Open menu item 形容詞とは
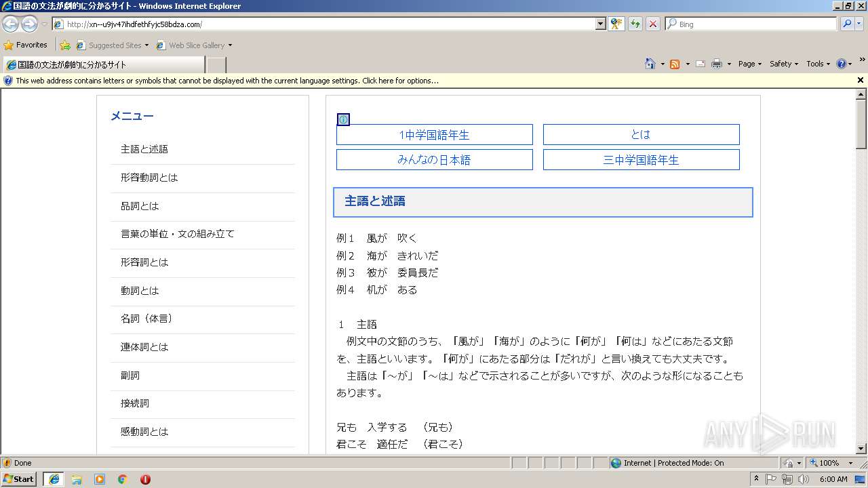The width and height of the screenshot is (868, 488). [144, 262]
